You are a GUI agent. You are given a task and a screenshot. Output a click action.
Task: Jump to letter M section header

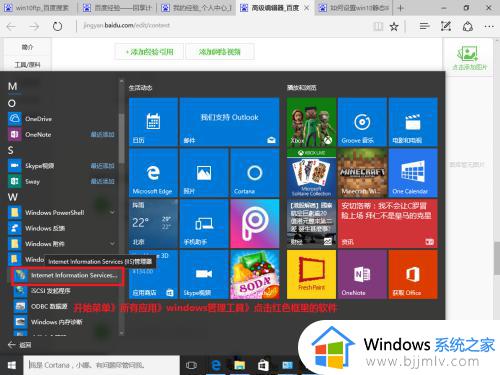(12, 86)
